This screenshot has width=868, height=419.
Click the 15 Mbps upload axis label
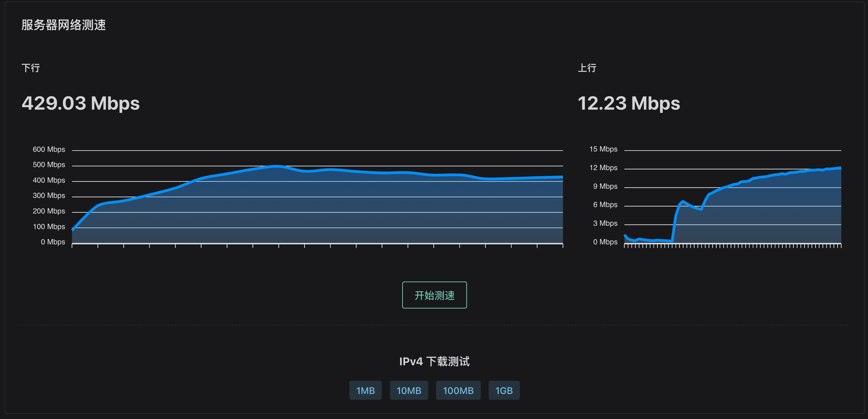603,149
